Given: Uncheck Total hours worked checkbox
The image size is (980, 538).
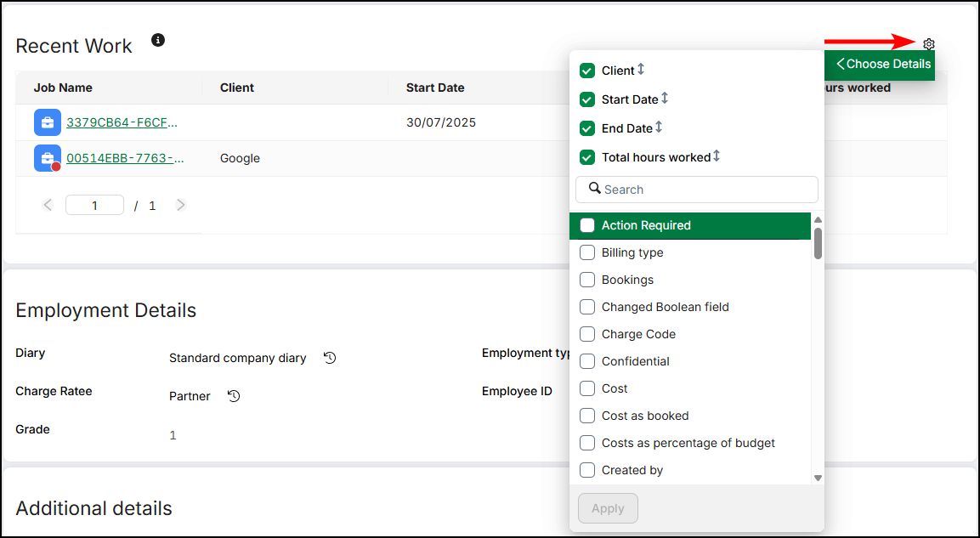Looking at the screenshot, I should click(586, 157).
